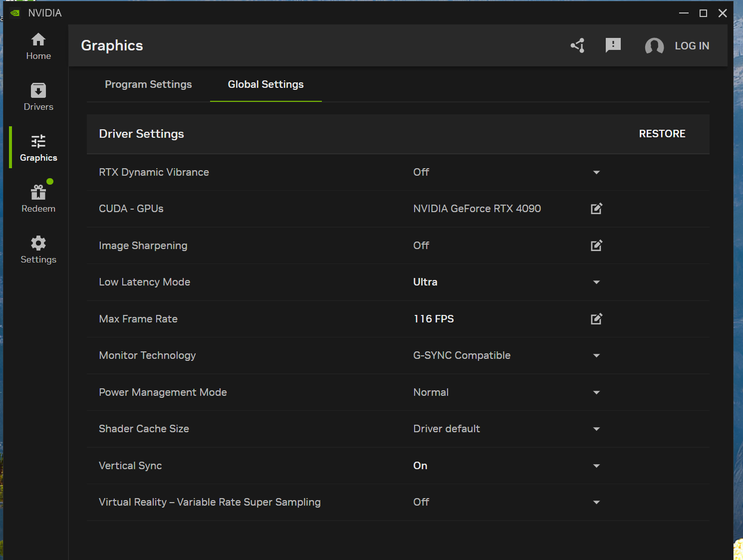743x560 pixels.
Task: Click 'NVIDIA GeForce RTX 4090' value
Action: pyautogui.click(x=477, y=209)
